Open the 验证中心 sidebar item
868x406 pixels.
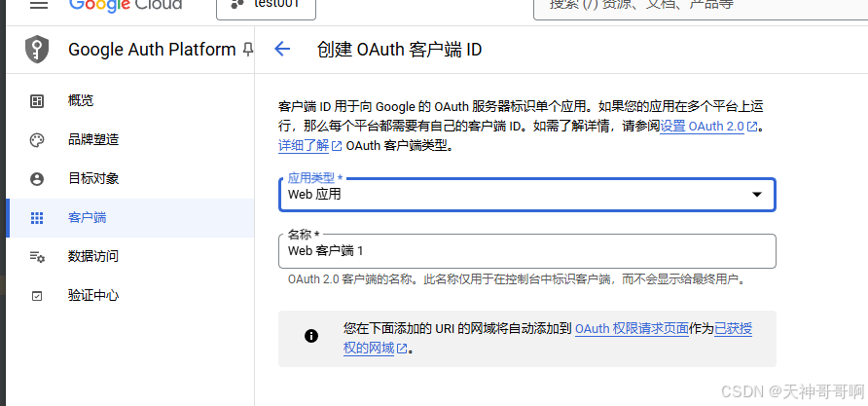pos(130,296)
